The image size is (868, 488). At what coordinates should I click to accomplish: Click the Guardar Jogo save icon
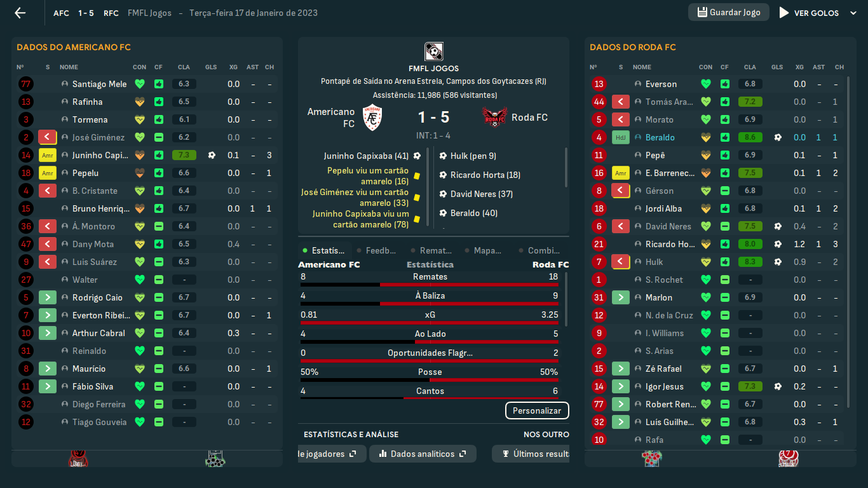[702, 13]
